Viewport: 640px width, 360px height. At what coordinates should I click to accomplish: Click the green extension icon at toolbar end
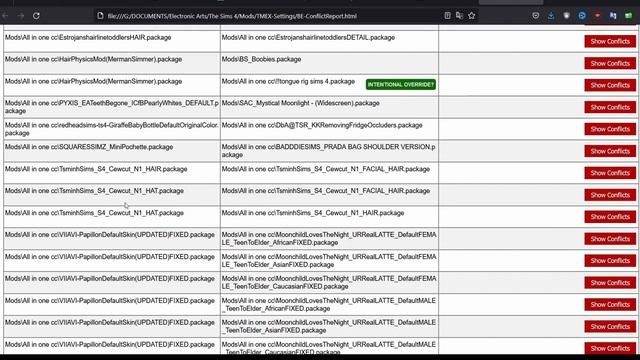(x=629, y=16)
